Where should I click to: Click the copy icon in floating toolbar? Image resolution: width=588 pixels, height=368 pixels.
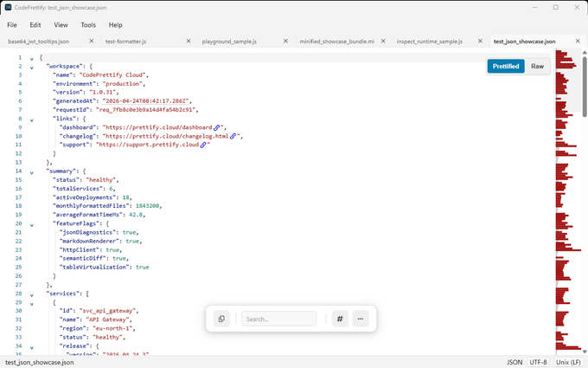click(221, 319)
